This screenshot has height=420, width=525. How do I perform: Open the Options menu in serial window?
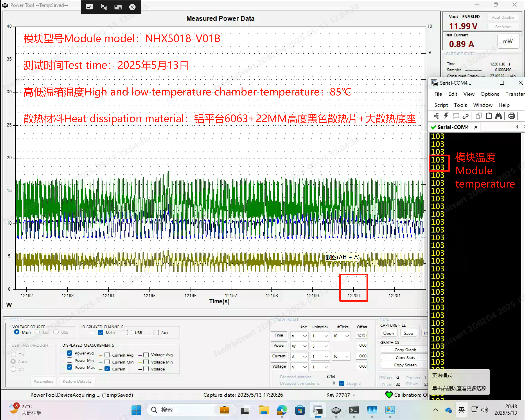[489, 94]
